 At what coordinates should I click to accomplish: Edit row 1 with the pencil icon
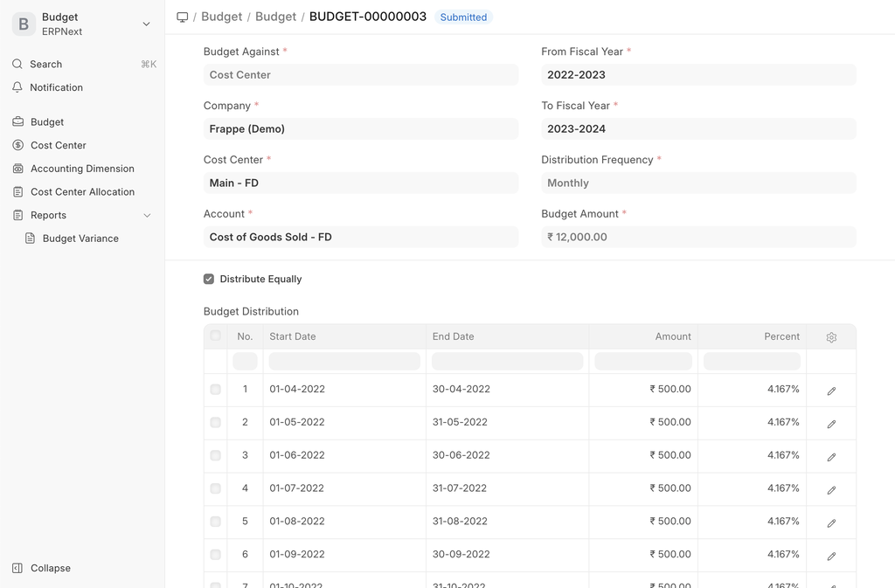coord(831,391)
